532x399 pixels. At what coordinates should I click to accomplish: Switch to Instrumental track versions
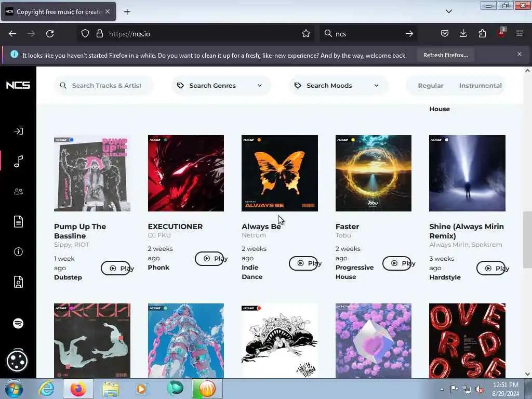480,86
